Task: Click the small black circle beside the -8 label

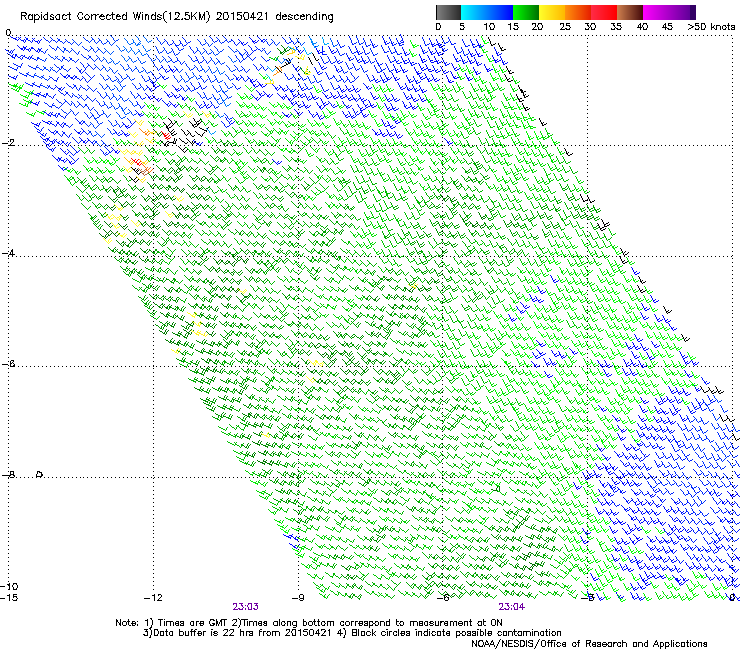Action: point(40,474)
